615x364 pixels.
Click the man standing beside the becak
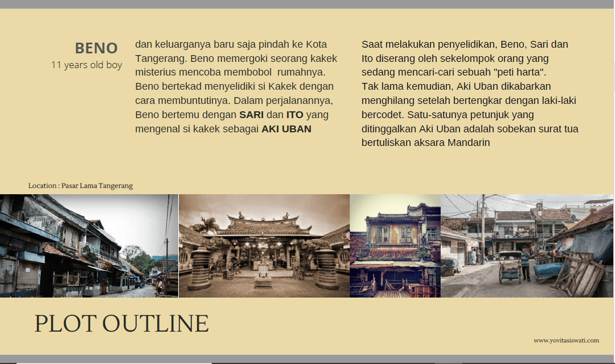click(525, 265)
